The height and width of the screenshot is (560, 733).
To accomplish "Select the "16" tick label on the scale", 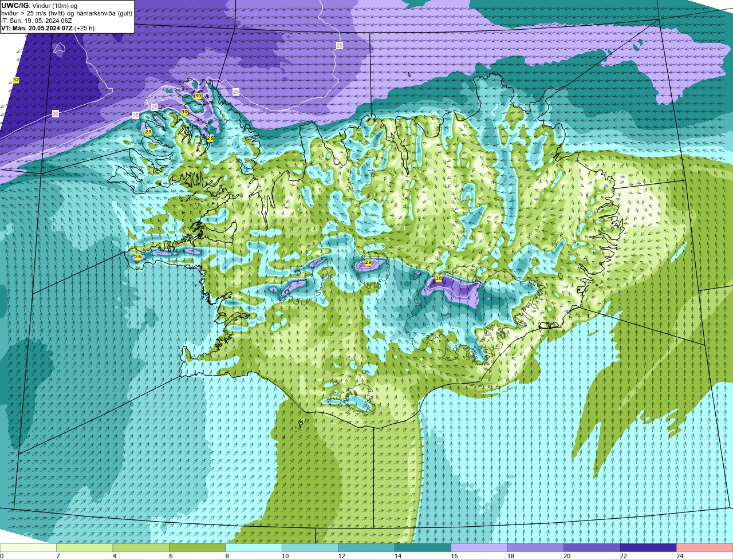I will [454, 556].
